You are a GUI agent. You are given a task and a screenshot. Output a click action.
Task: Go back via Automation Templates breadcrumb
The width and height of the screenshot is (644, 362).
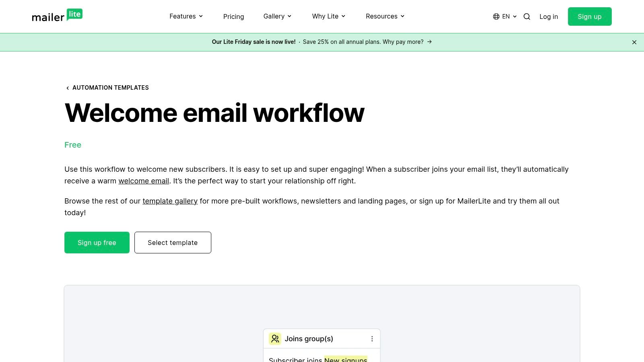coord(111,88)
